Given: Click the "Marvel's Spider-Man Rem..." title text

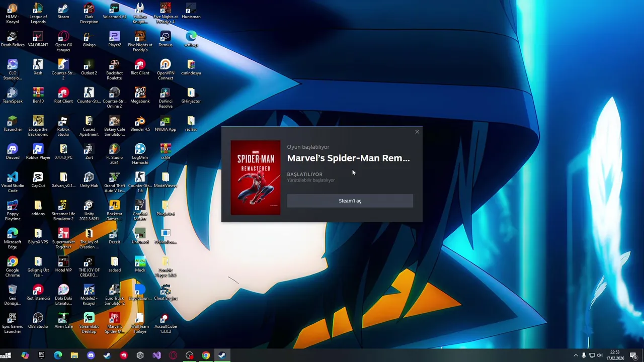Looking at the screenshot, I should click(348, 158).
